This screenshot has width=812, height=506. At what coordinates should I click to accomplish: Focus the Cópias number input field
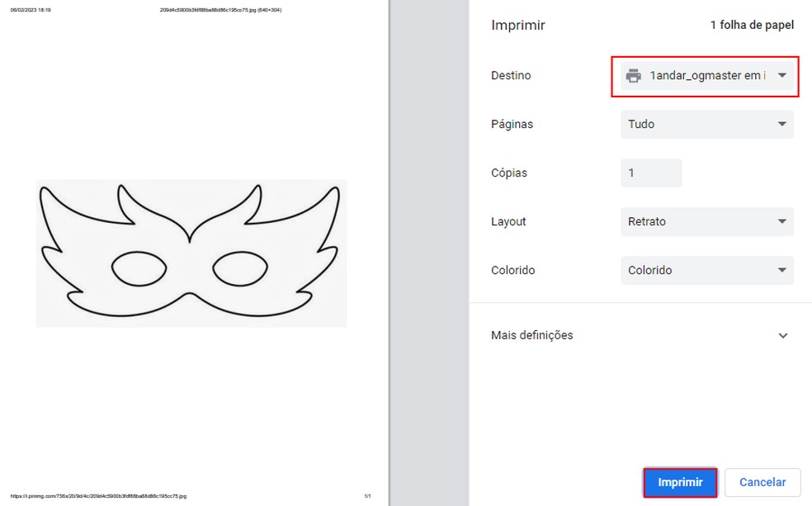[651, 173]
